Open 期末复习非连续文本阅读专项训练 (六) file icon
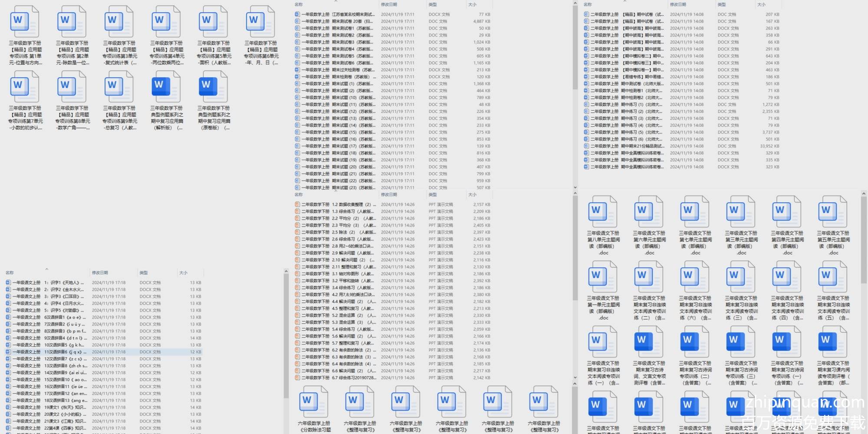The height and width of the screenshot is (434, 868). point(695,277)
